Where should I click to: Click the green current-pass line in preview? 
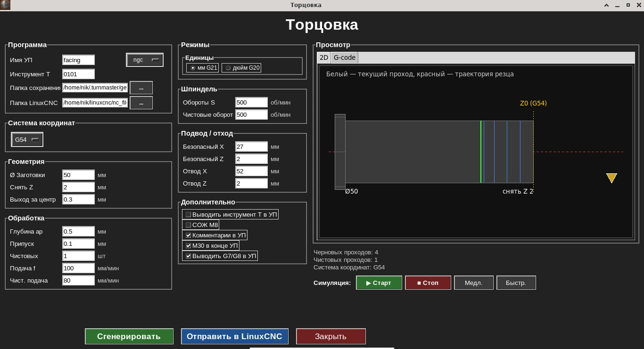pos(481,152)
